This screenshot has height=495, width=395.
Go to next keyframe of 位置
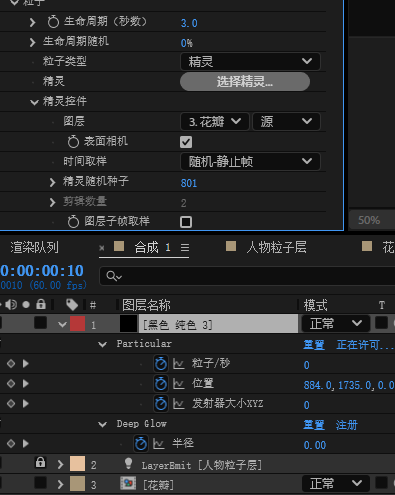point(25,384)
